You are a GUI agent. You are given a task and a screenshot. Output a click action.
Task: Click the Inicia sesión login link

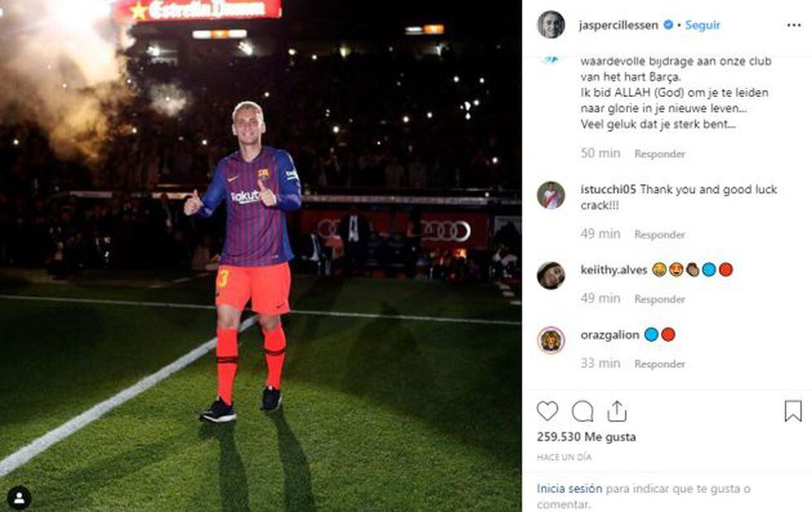[x=569, y=488]
